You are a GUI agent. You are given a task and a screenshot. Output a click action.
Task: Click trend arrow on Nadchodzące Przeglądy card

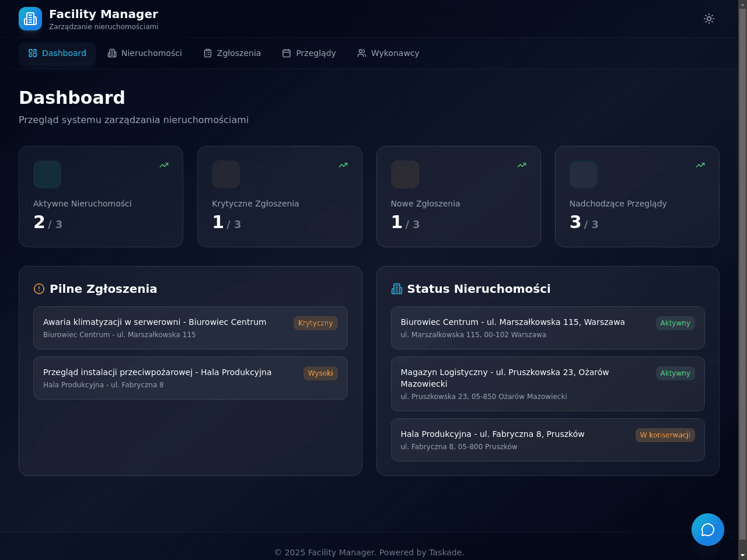700,165
